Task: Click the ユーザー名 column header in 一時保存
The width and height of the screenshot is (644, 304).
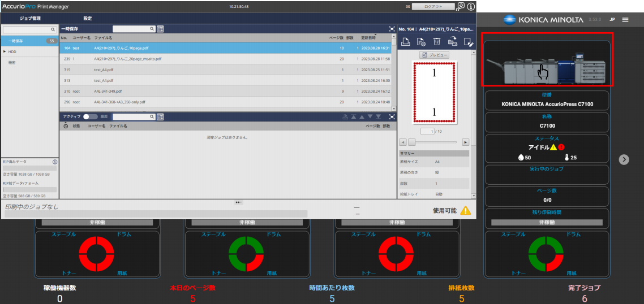Action: pyautogui.click(x=81, y=38)
